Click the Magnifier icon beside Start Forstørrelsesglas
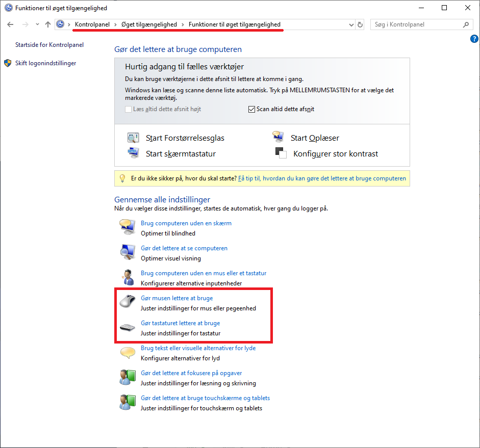This screenshot has width=480, height=448. 133,138
